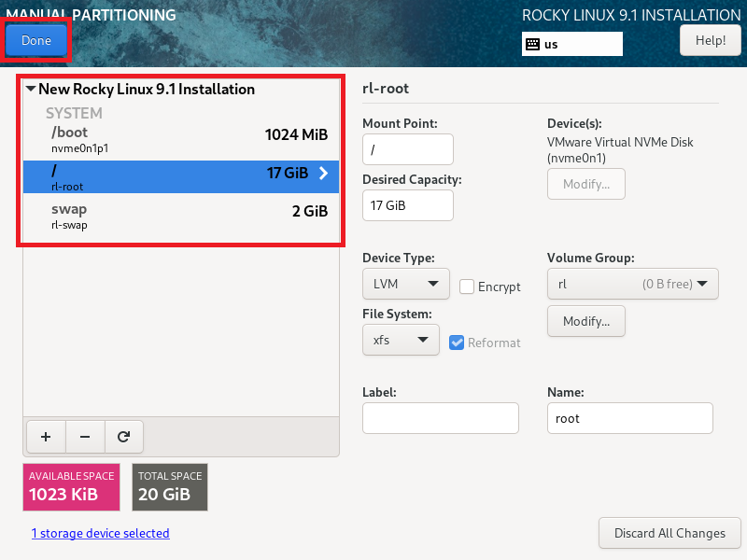Click the Label input field

[440, 418]
